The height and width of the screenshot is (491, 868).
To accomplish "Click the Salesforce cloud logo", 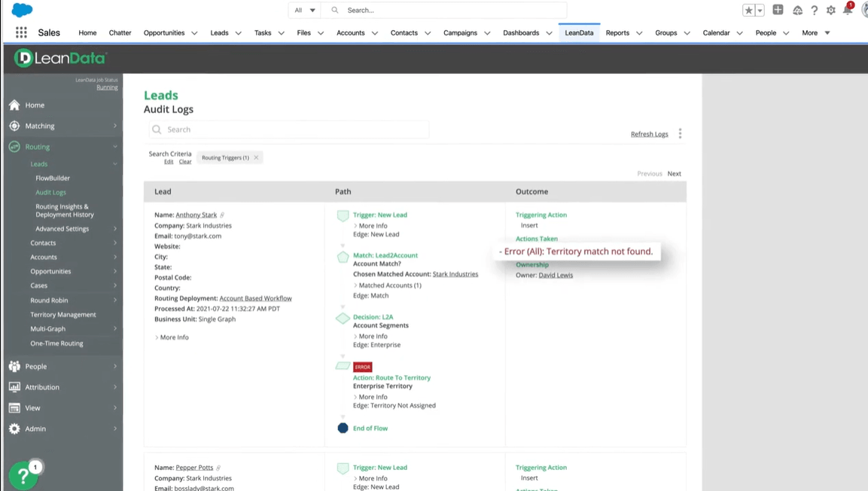I will pyautogui.click(x=22, y=10).
